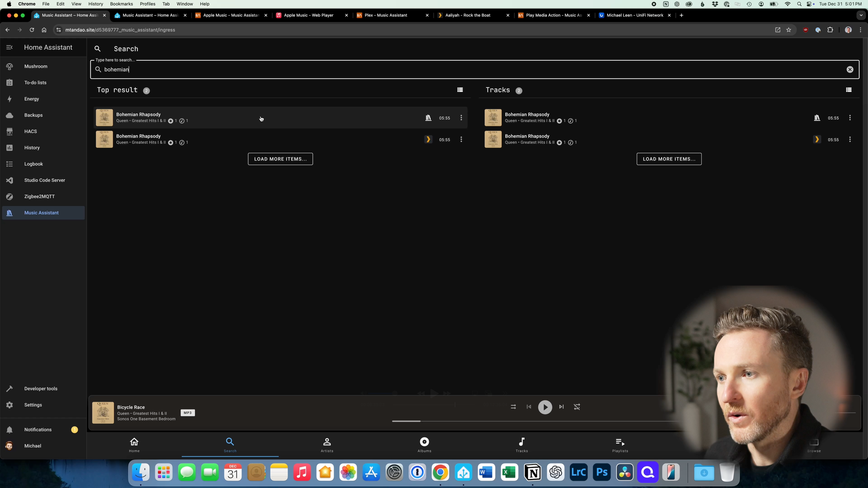This screenshot has width=868, height=488.
Task: Open Zigbee2MQTT from the sidebar
Action: (x=39, y=196)
